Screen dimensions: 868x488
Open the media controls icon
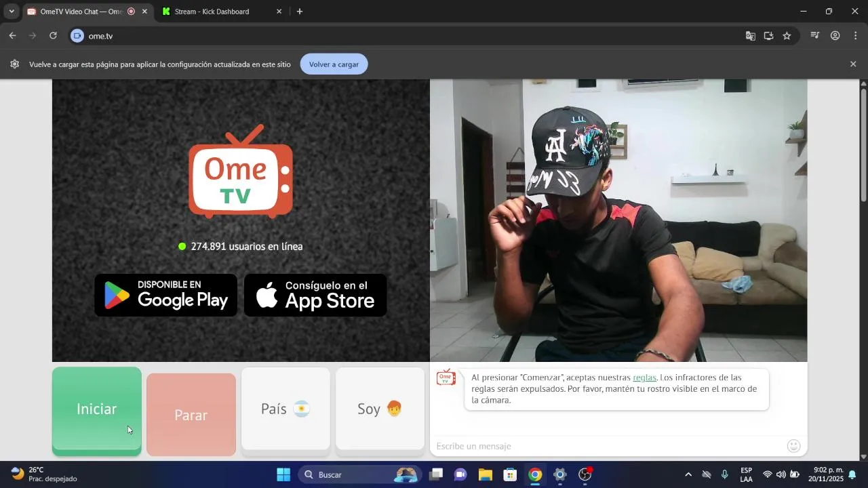pos(815,36)
